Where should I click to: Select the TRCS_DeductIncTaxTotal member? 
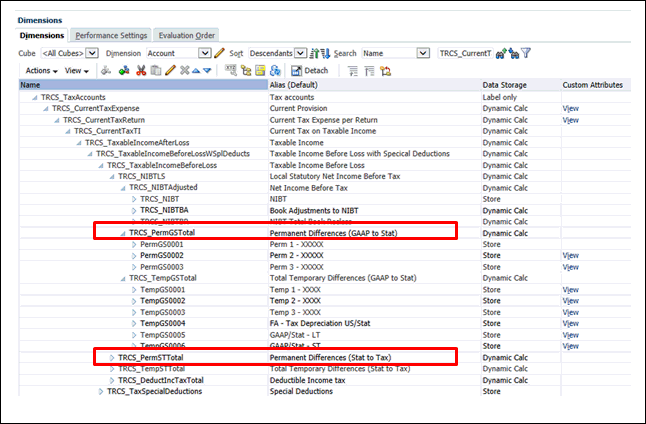pyautogui.click(x=161, y=380)
